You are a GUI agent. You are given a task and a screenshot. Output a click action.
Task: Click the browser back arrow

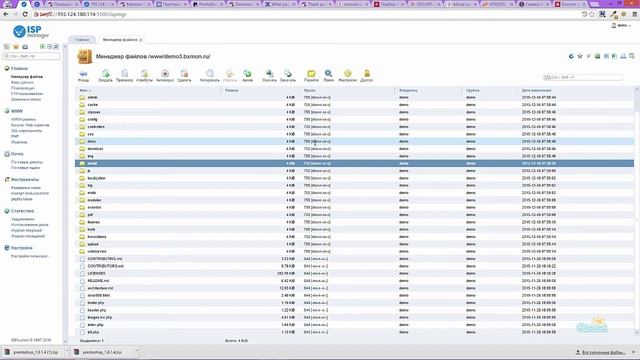[x=6, y=14]
